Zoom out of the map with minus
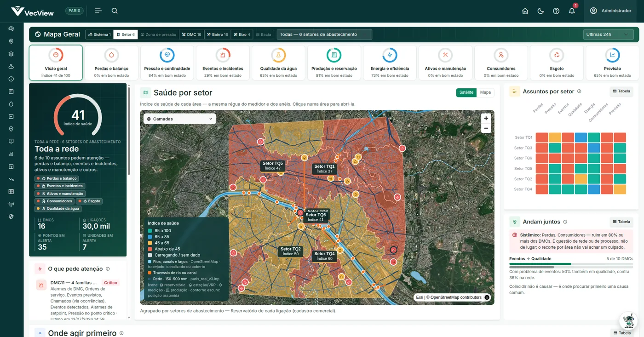 point(486,129)
